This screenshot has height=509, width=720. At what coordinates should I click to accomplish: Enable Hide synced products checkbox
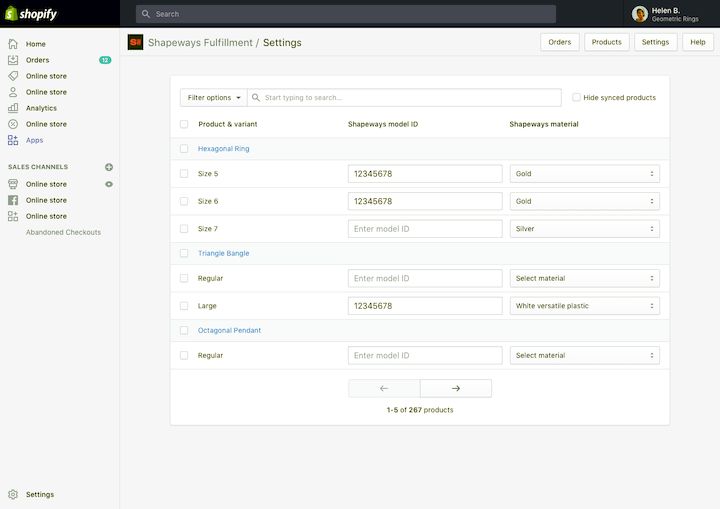pos(576,98)
